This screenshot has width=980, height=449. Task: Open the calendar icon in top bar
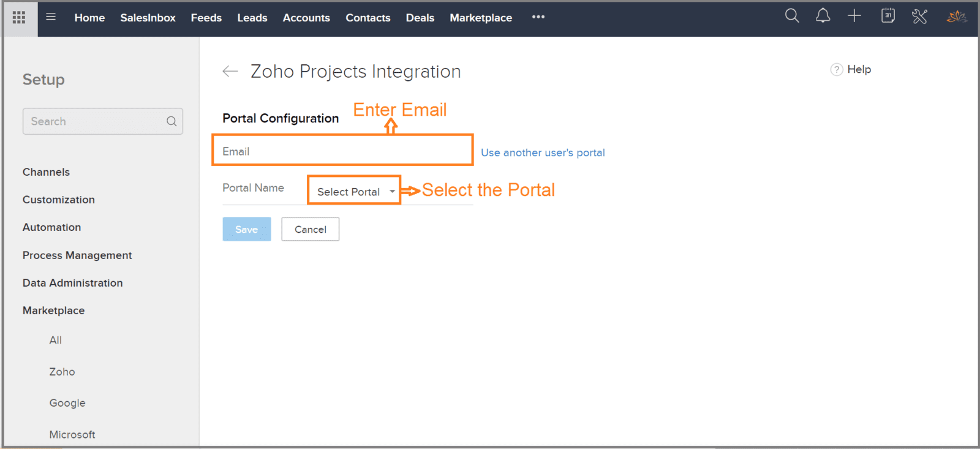click(x=888, y=16)
